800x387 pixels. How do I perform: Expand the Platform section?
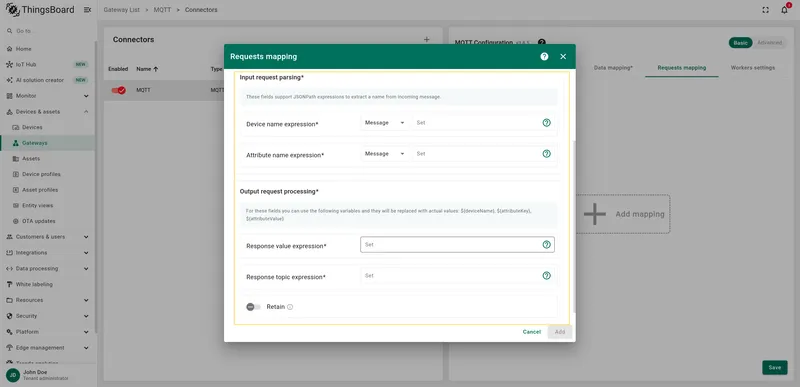86,332
